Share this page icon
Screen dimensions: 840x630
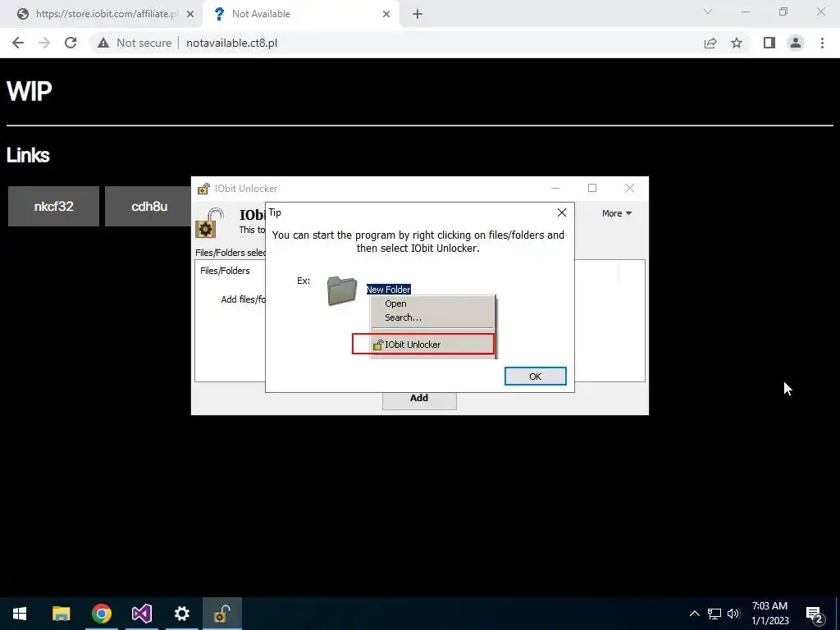(x=710, y=43)
